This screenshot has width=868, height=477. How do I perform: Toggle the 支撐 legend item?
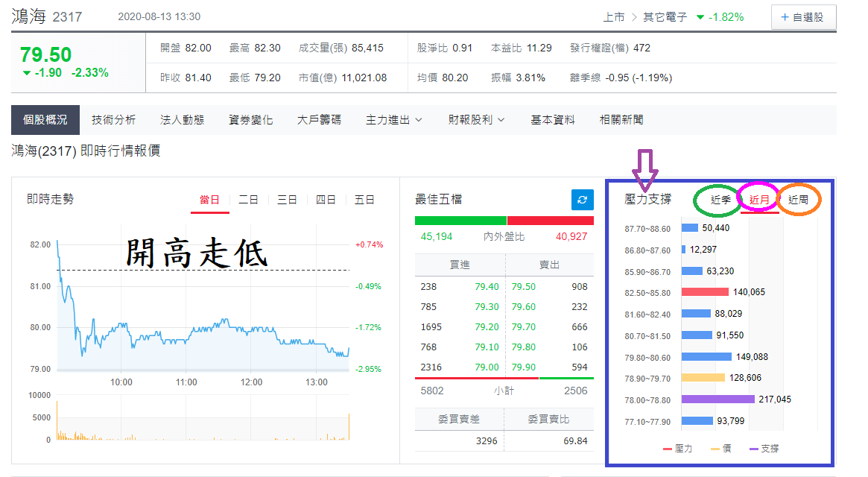tap(764, 449)
